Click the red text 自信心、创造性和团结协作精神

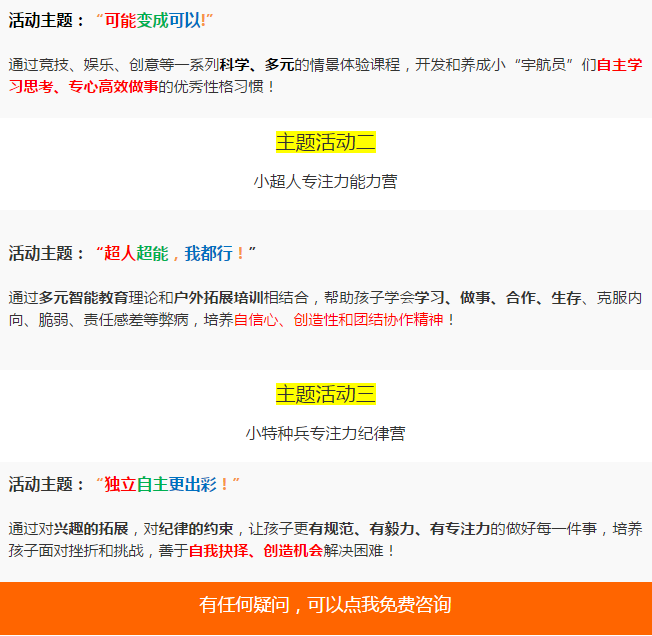pyautogui.click(x=338, y=320)
